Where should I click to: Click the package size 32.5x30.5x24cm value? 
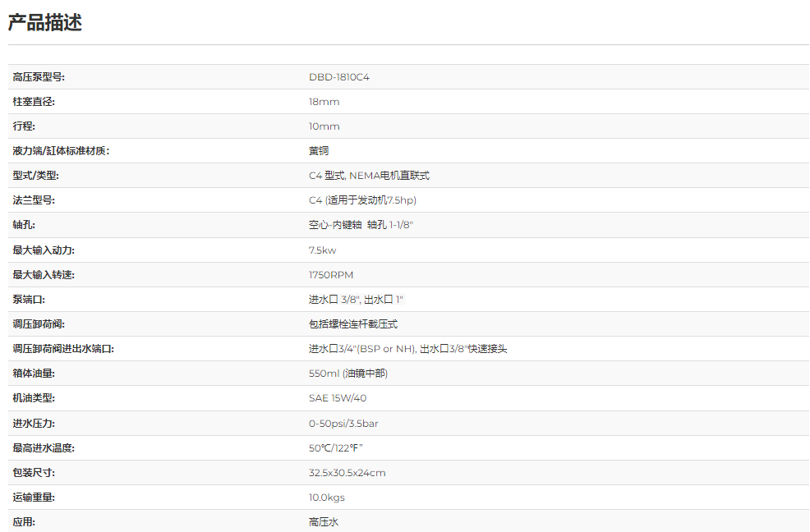coord(347,473)
